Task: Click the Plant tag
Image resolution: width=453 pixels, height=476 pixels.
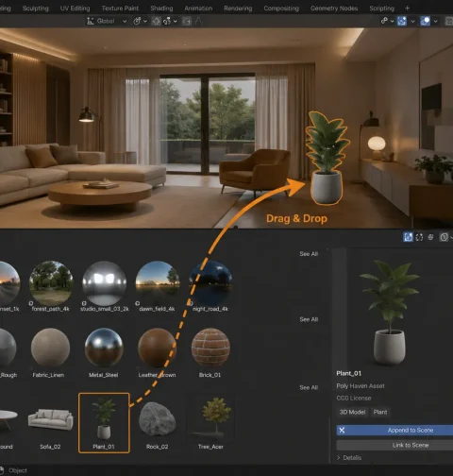Action: point(380,412)
